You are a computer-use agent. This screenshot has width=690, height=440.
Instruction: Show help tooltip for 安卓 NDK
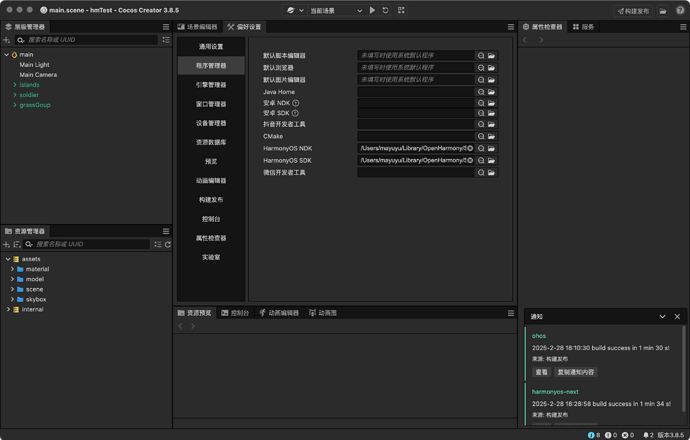(296, 103)
